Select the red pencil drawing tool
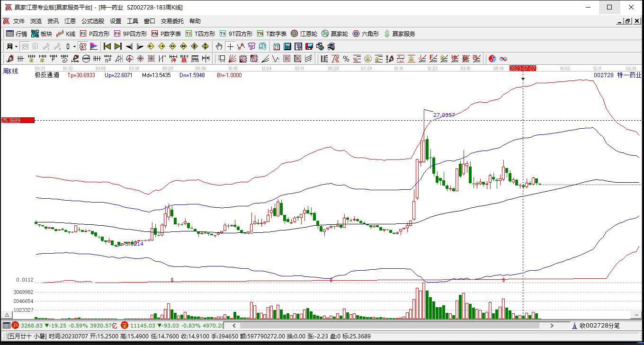This screenshot has height=345, width=644. [9, 59]
